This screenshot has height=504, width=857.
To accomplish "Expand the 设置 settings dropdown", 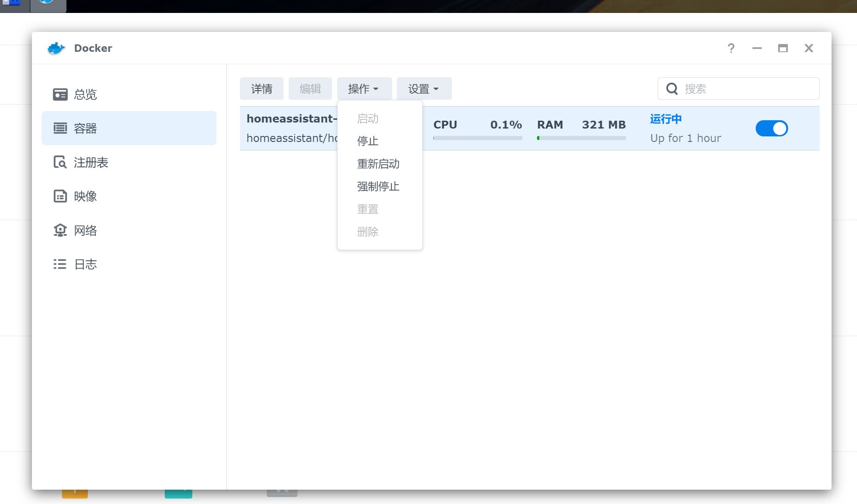I will point(424,89).
